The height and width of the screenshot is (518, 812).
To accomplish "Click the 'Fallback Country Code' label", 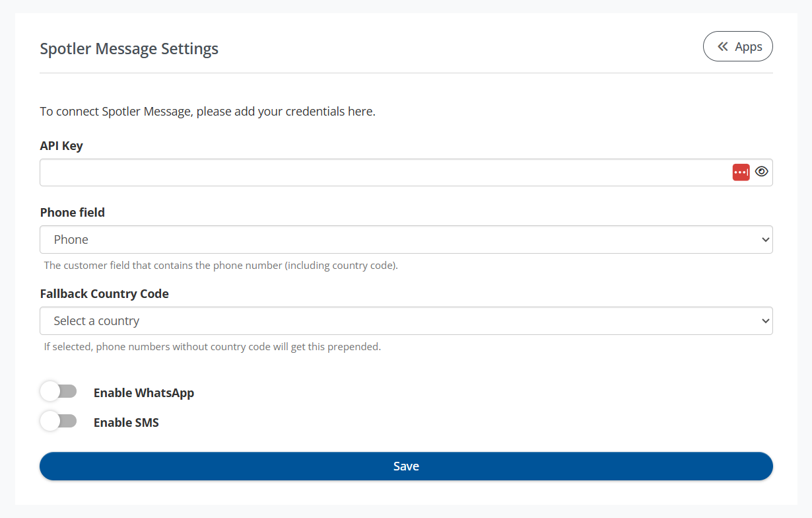I will (x=104, y=294).
